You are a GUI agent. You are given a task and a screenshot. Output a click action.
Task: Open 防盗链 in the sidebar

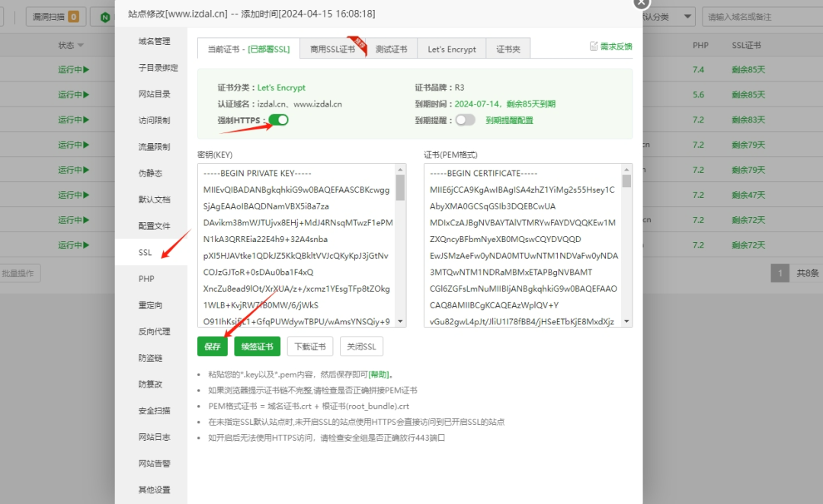(151, 358)
